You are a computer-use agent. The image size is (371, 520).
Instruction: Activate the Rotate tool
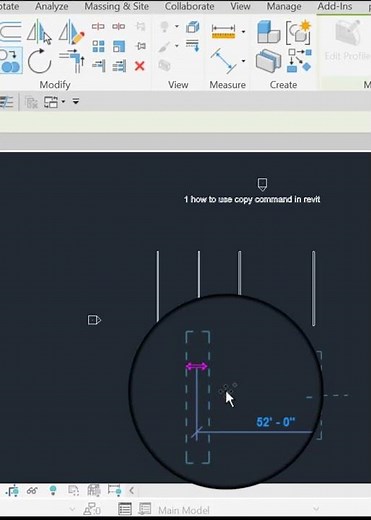[x=39, y=61]
